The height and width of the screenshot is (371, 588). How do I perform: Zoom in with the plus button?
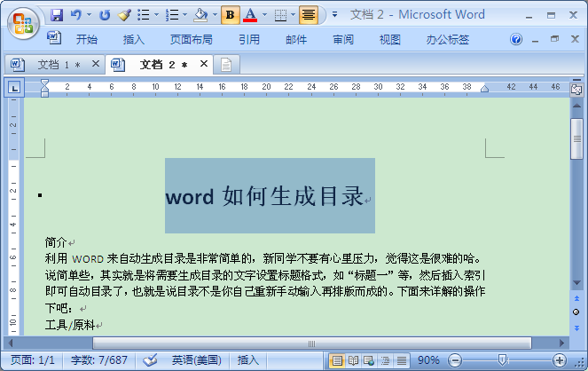pos(559,361)
